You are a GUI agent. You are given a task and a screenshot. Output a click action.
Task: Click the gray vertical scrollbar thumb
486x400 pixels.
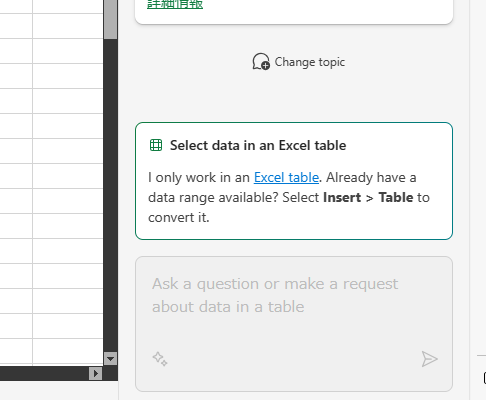pyautogui.click(x=110, y=19)
